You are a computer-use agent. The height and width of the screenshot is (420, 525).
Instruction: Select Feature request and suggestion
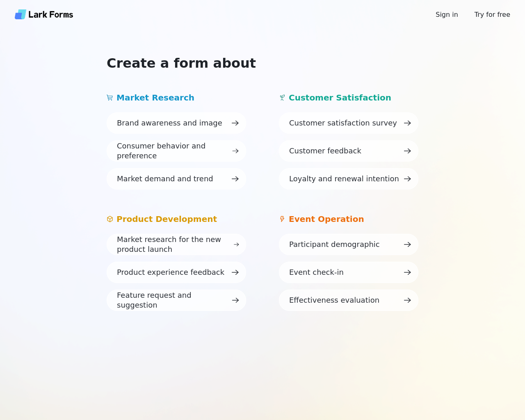176,300
